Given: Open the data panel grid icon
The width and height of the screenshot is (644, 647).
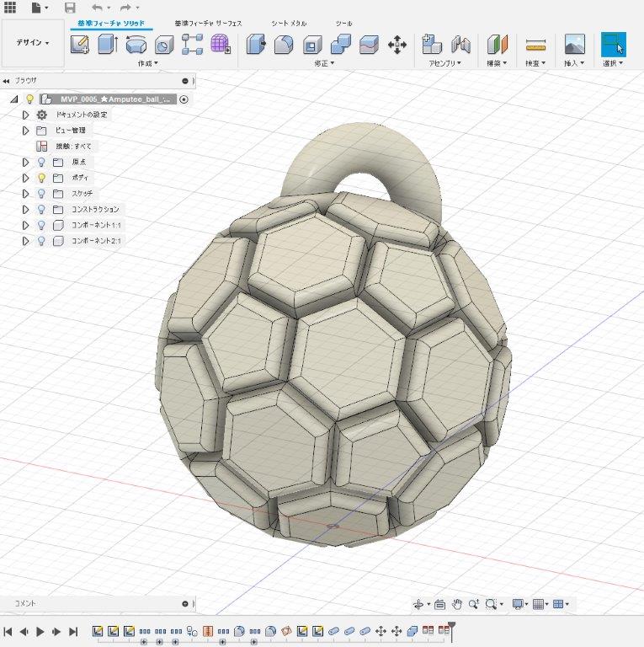Looking at the screenshot, I should 10,7.
